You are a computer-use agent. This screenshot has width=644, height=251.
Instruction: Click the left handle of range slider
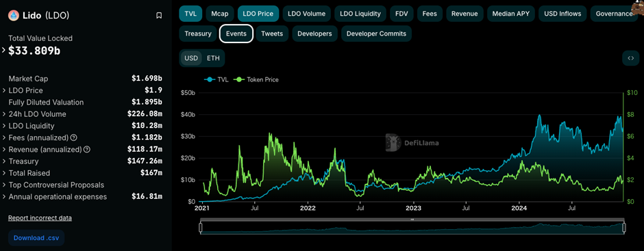coord(201,227)
